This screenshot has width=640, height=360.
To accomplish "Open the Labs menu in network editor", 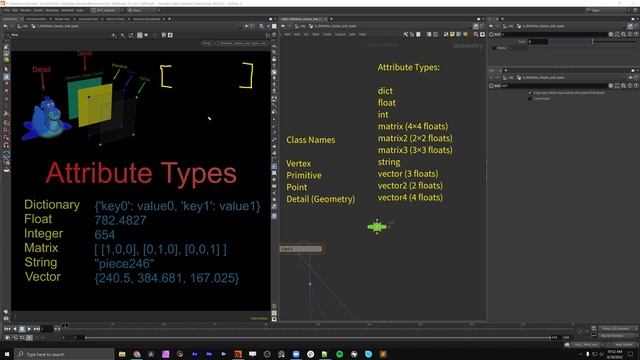I will point(352,35).
